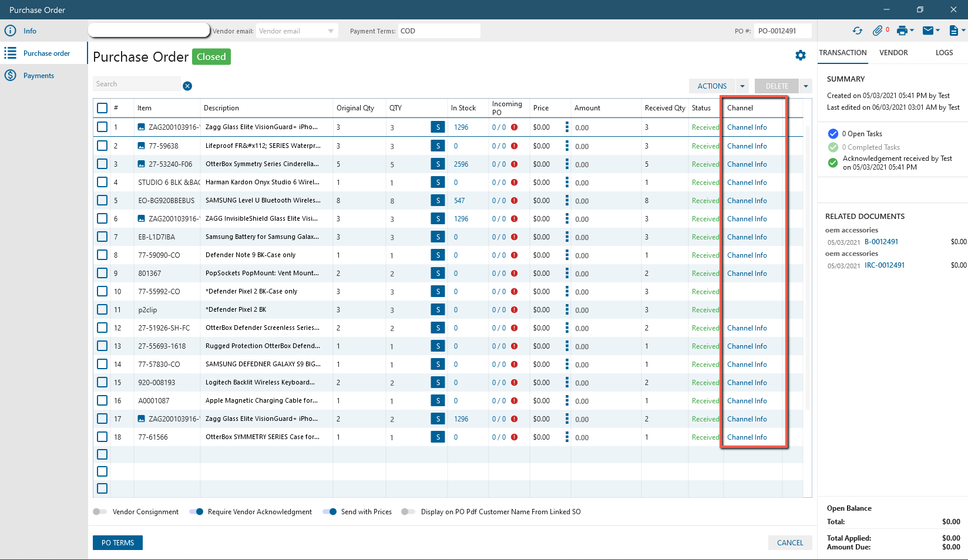Expand the ACTIONS dropdown arrow
Image resolution: width=968 pixels, height=560 pixels.
click(742, 86)
